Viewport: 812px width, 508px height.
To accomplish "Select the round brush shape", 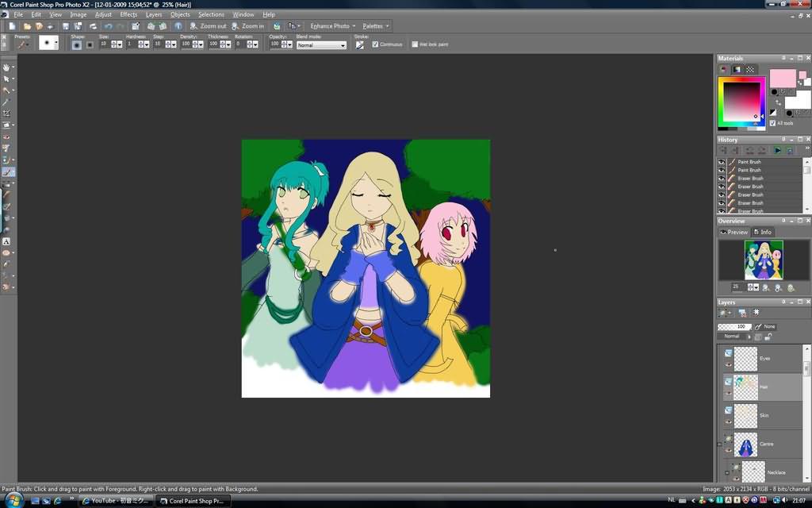I will 77,45.
